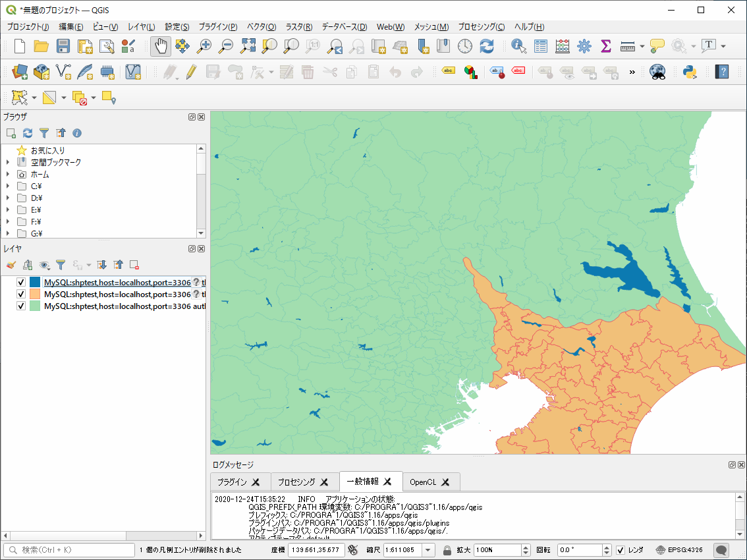Zoom to full extent of all layers
This screenshot has width=747, height=560.
(248, 46)
